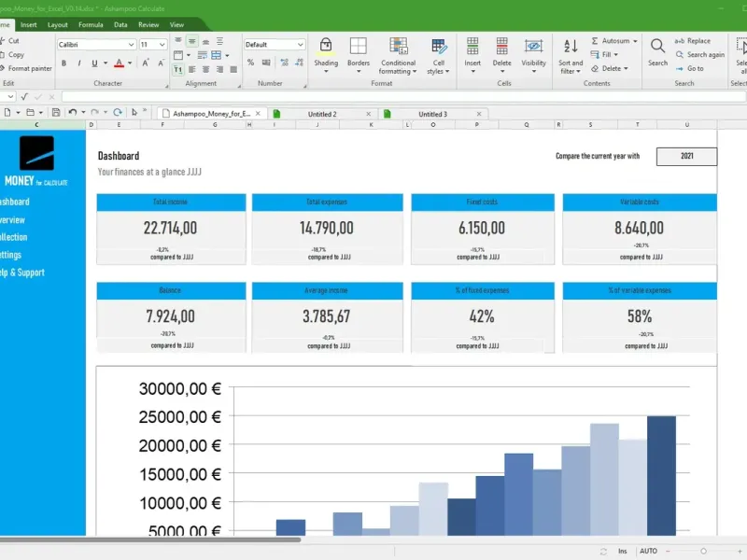Click the Save icon in quick toolbar
Screen dimensions: 747x560
click(x=55, y=112)
